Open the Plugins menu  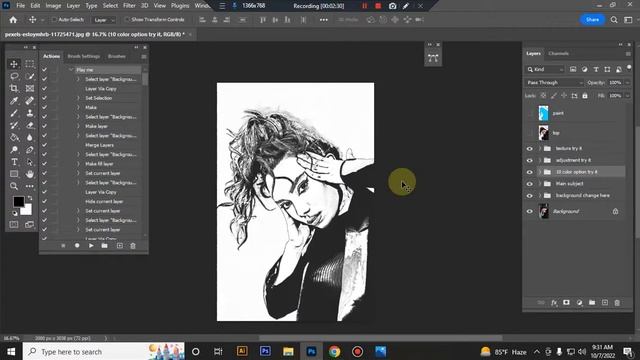pyautogui.click(x=180, y=6)
